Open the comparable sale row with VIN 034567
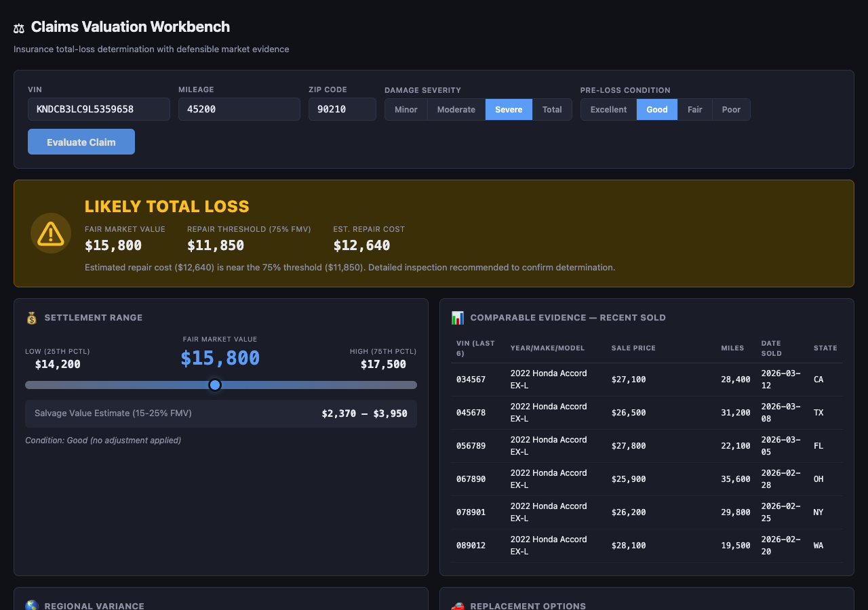 (646, 379)
